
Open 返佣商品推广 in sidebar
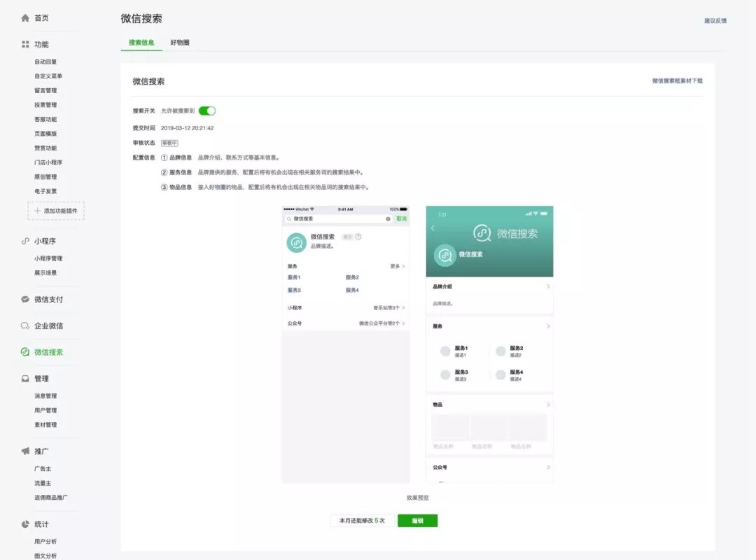click(x=51, y=498)
